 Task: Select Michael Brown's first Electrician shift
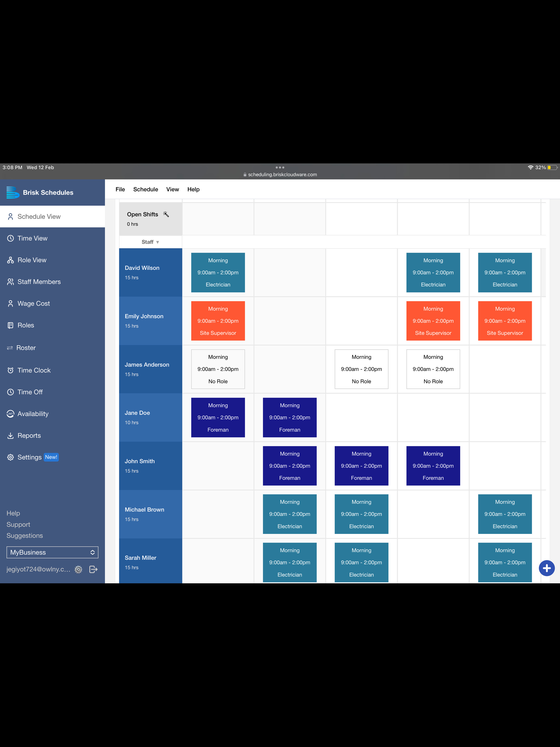289,514
